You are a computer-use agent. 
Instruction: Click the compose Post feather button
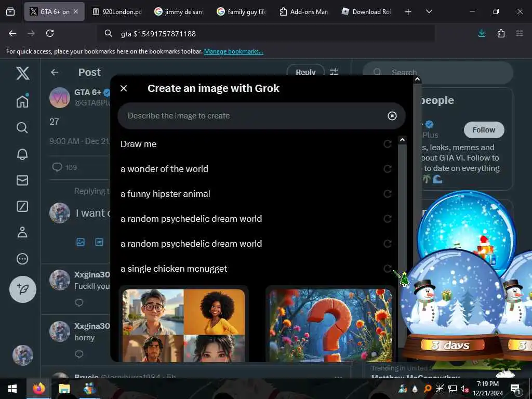[x=23, y=289]
